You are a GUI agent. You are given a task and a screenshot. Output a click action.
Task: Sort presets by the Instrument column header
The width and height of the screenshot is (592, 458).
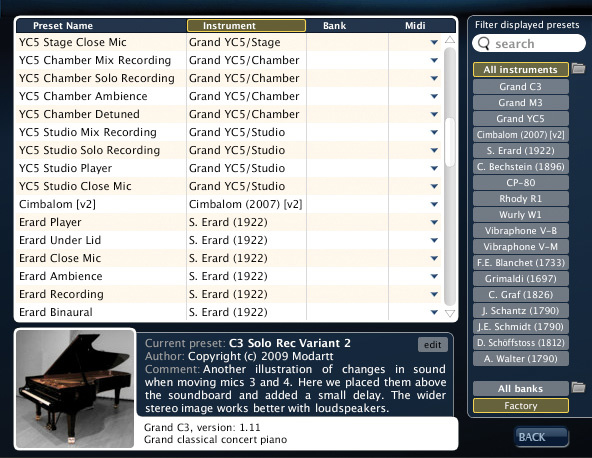(x=246, y=25)
